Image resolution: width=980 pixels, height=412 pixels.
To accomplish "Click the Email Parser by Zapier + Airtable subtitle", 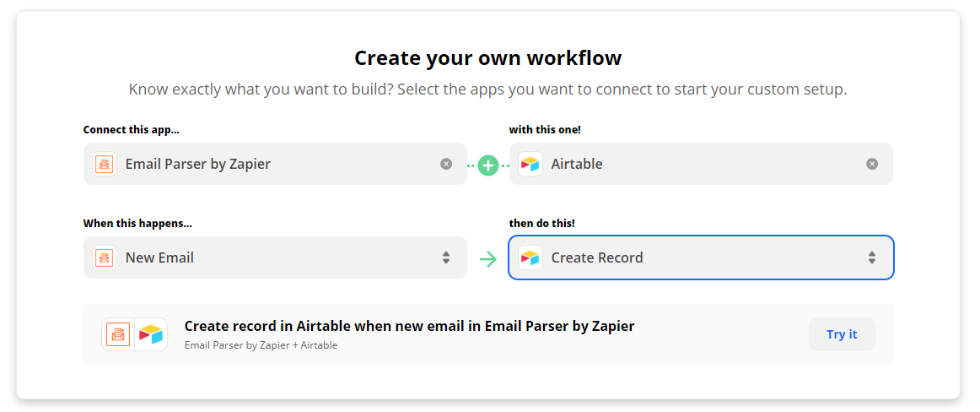I will coord(261,345).
